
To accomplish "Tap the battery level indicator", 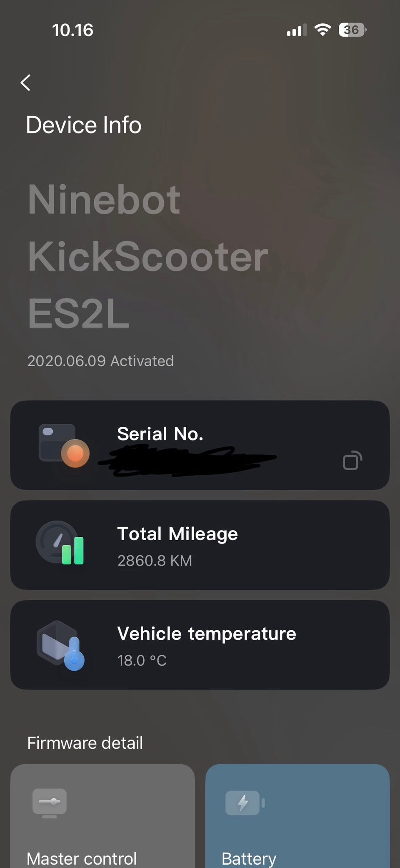I will (x=352, y=30).
